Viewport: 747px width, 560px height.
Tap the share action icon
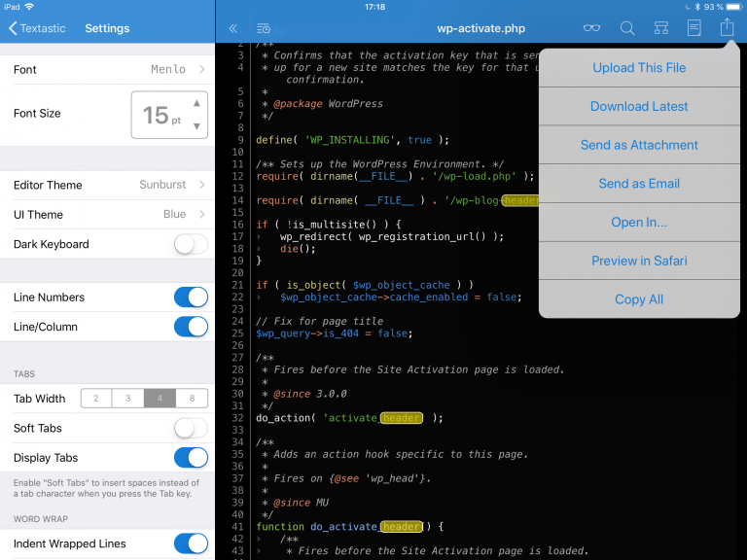point(727,26)
